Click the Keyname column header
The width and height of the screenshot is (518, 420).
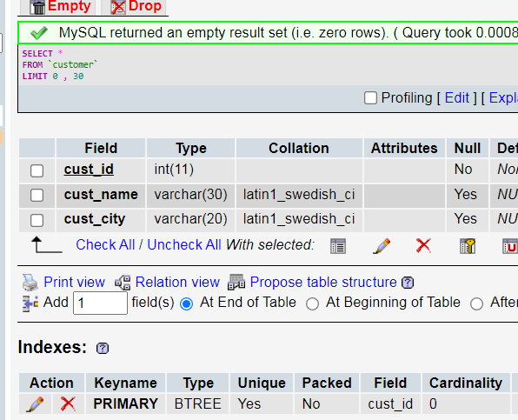tap(125, 383)
